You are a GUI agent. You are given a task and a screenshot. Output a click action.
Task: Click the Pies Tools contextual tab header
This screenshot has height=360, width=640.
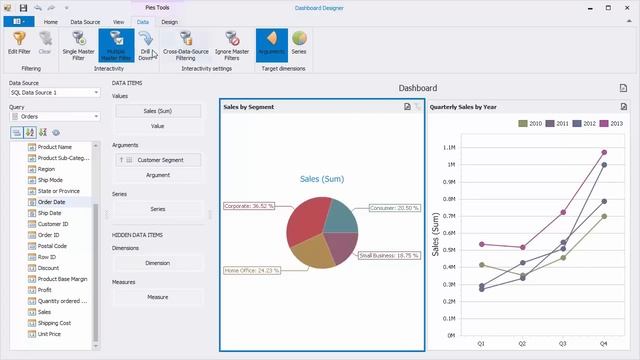click(157, 7)
